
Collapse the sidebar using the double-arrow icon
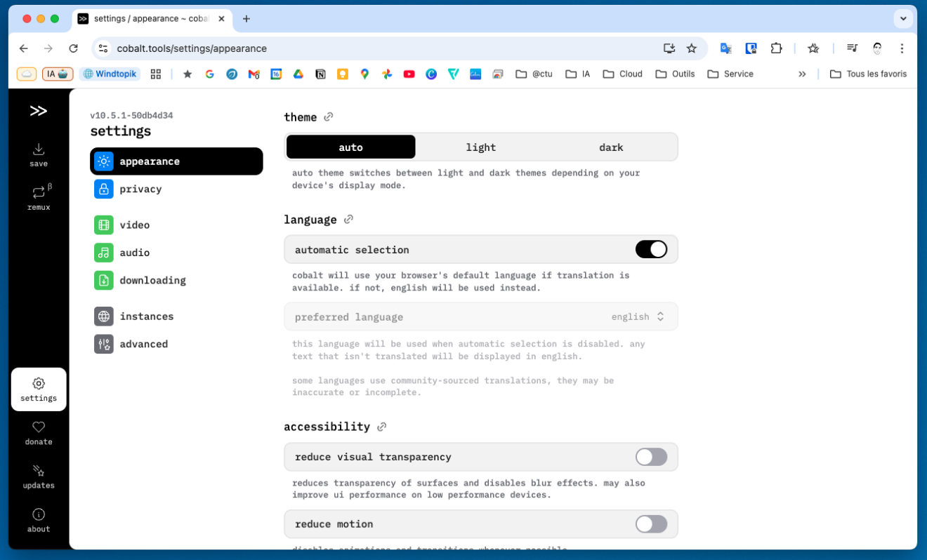(38, 110)
